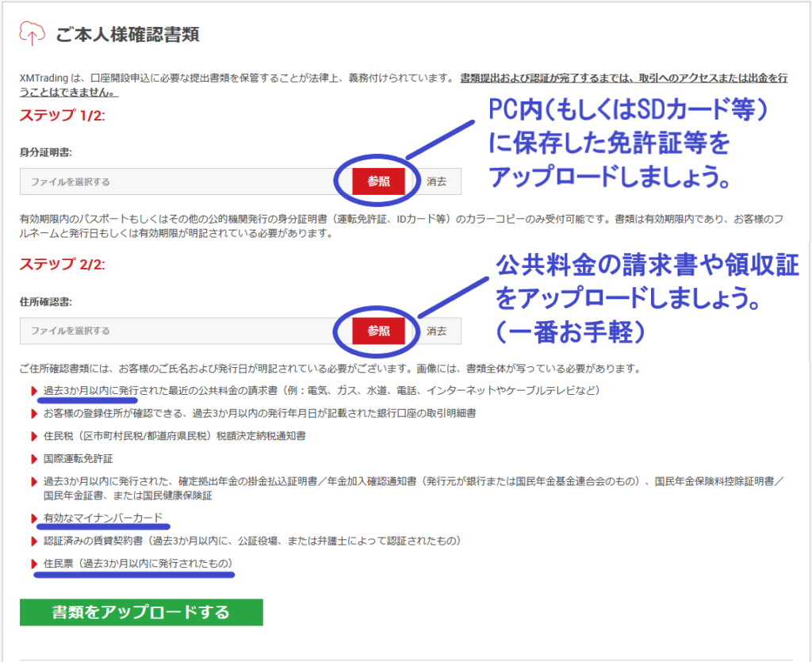Clear the 身分証明書 file with 消去
The width and height of the screenshot is (812, 662).
(436, 182)
